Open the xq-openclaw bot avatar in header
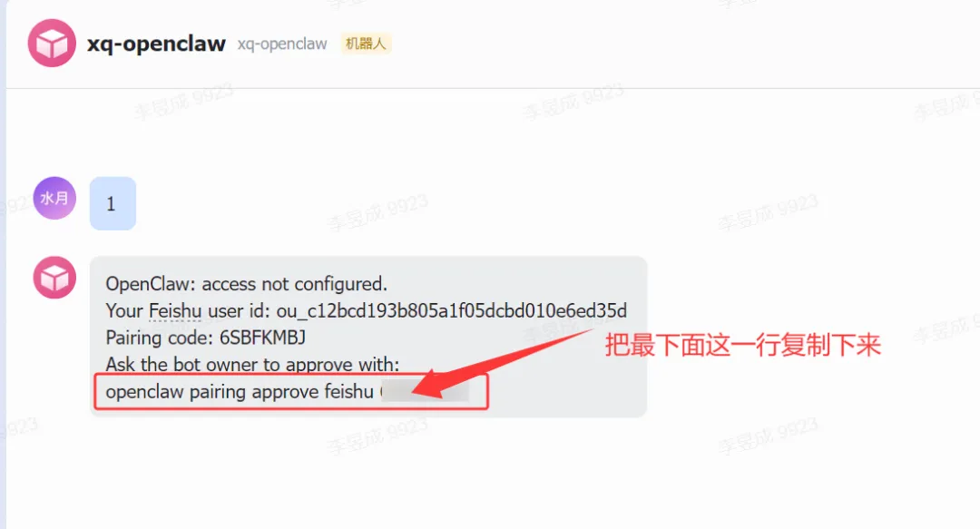Screen dimensions: 980x529 [52, 44]
